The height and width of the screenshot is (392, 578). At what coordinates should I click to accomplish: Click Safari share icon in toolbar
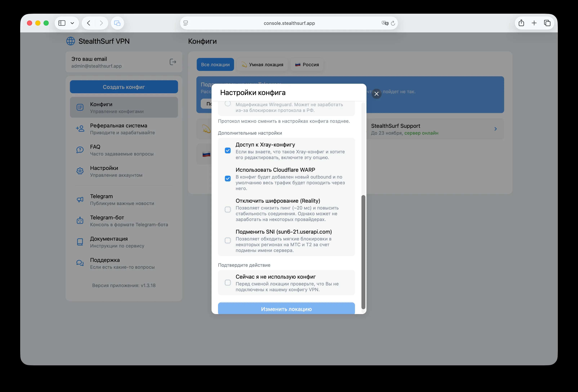521,23
